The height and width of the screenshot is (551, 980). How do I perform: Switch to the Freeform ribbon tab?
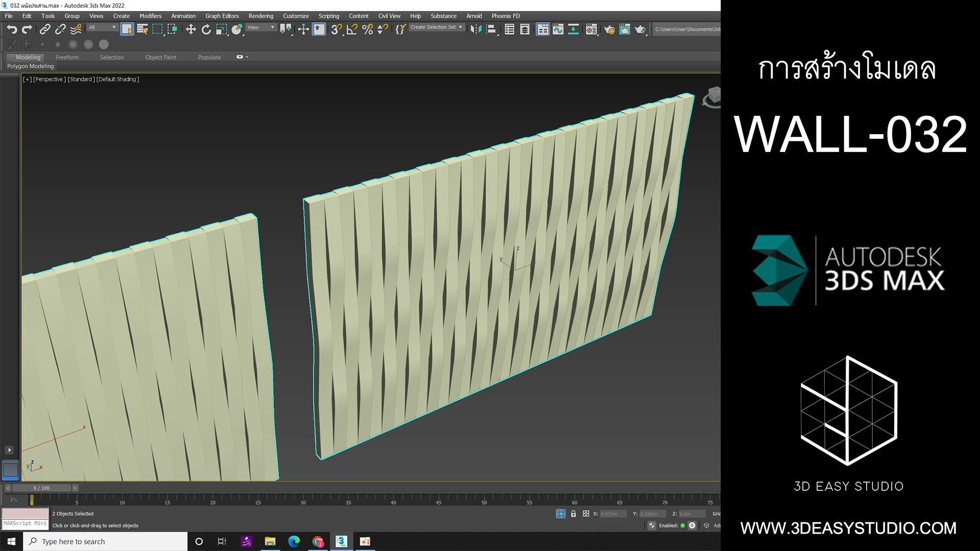tap(67, 57)
